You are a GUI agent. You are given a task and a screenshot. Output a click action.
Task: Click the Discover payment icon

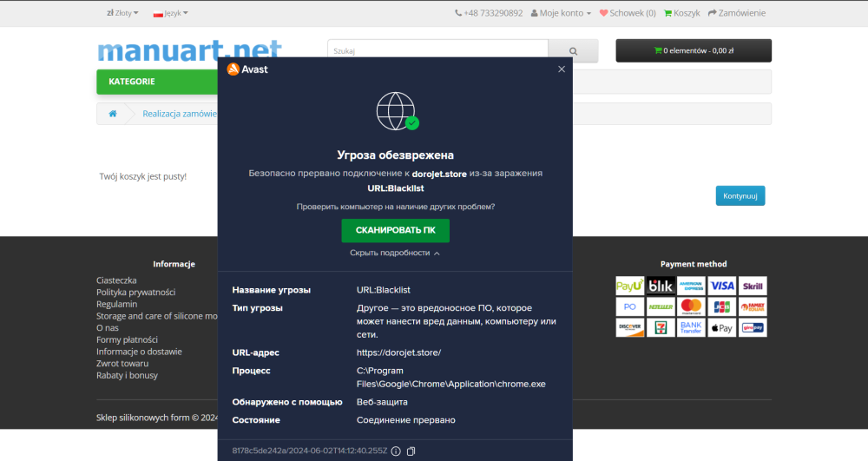[x=630, y=327]
